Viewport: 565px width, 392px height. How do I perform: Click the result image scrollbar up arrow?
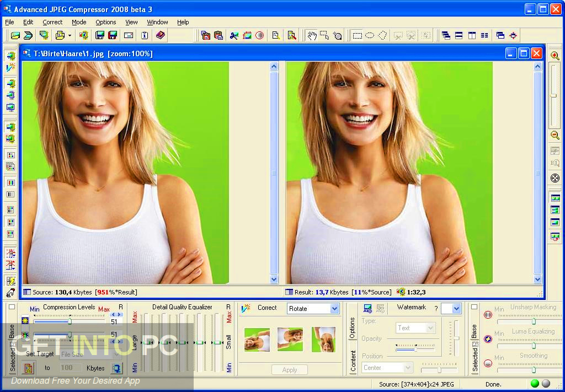(537, 67)
